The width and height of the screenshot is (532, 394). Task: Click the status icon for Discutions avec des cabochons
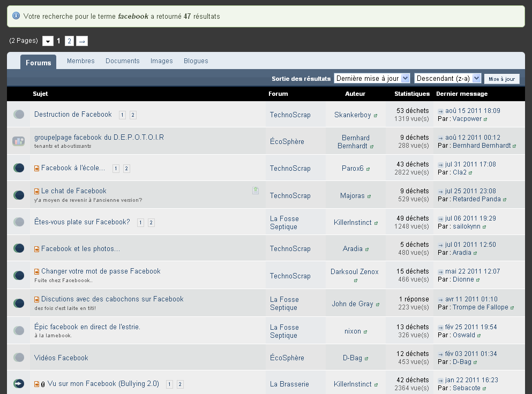click(x=19, y=303)
